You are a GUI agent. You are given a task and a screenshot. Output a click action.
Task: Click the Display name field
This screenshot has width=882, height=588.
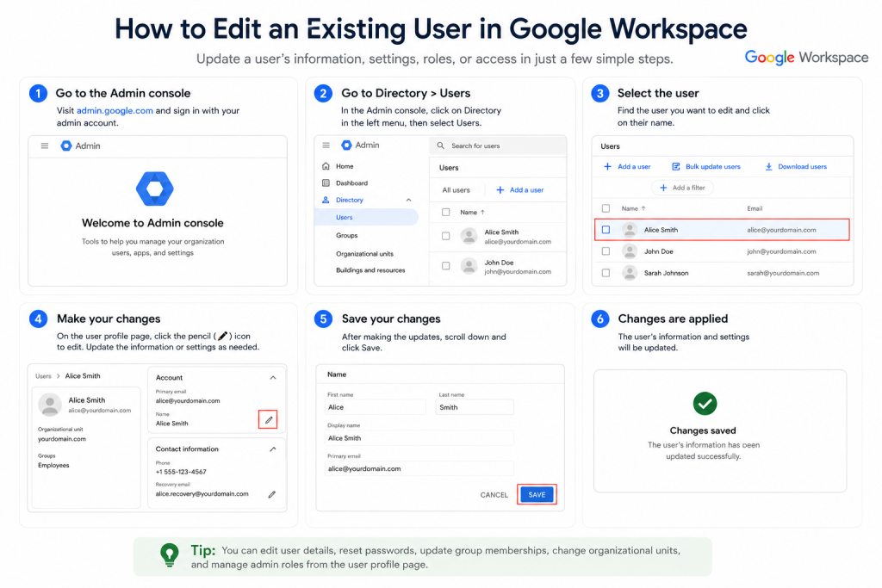tap(419, 438)
